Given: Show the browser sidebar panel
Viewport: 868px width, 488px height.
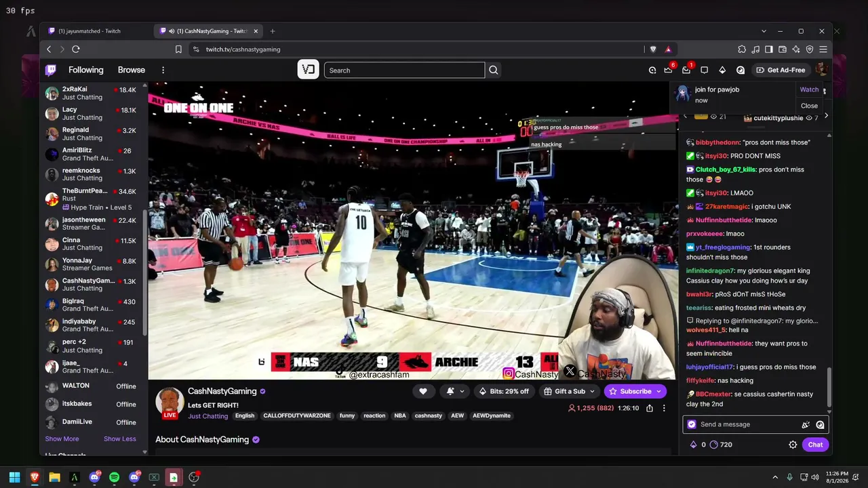Looking at the screenshot, I should click(x=769, y=49).
